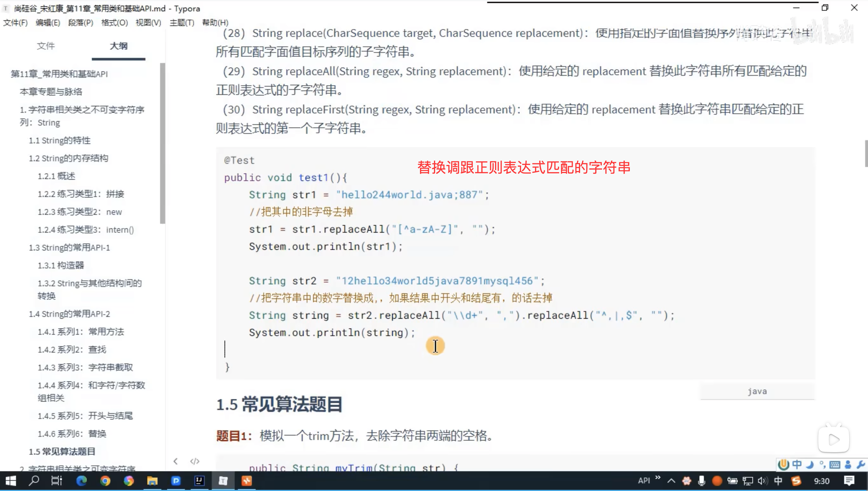Toggle source code mode icon
Image resolution: width=868 pixels, height=491 pixels.
pos(195,461)
